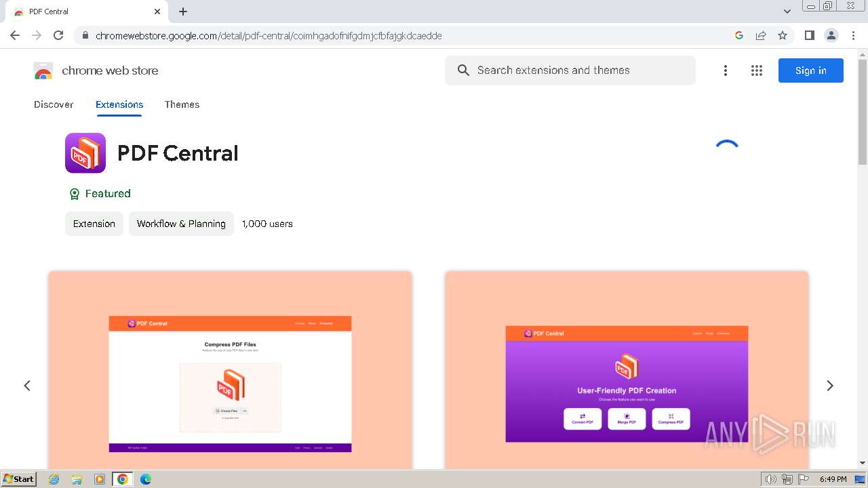The height and width of the screenshot is (488, 868).
Task: Open the Windows Start menu
Action: pos(19,479)
